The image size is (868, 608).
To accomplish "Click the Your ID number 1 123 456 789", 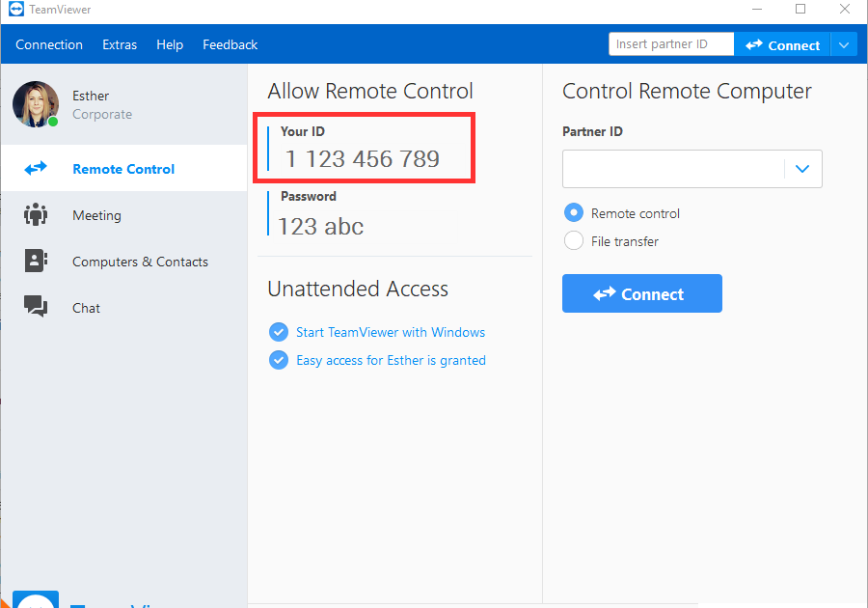I will tap(362, 159).
